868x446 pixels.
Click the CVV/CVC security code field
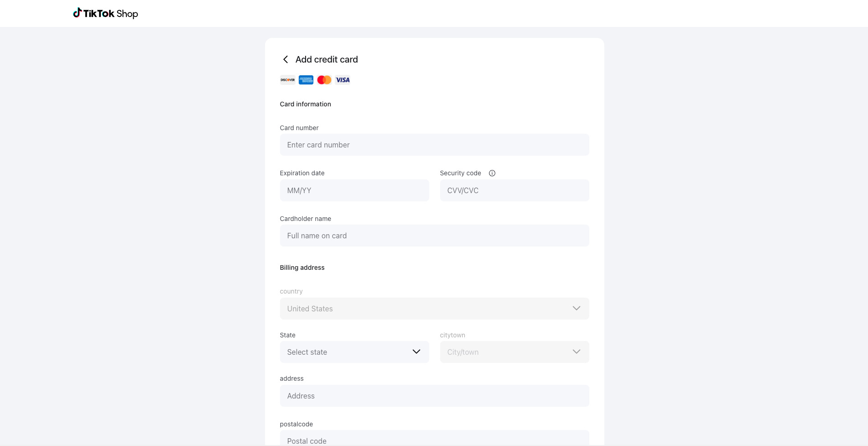coord(514,190)
